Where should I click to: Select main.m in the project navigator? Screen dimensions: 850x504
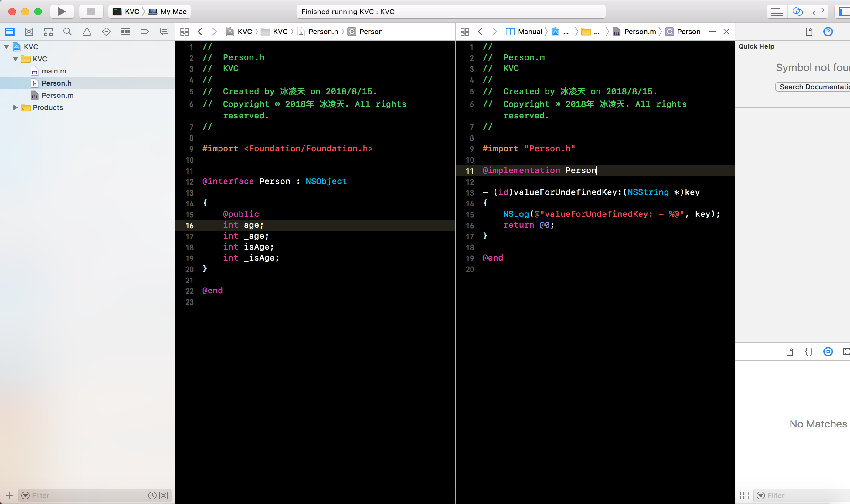tap(54, 71)
